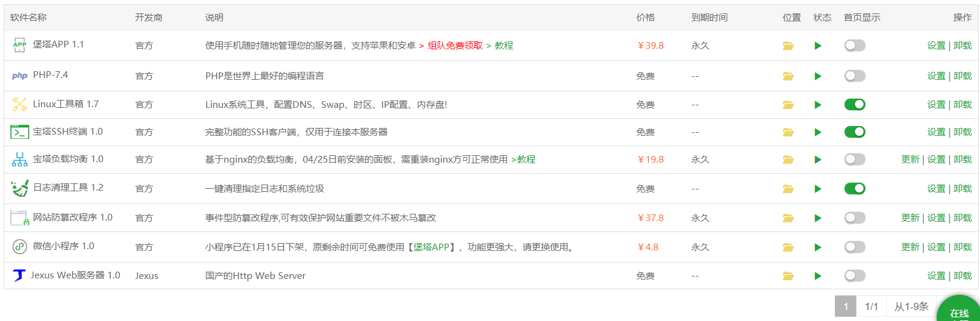980x321 pixels.
Task: Disable homepage display for Linux工具箱
Action: coord(854,104)
